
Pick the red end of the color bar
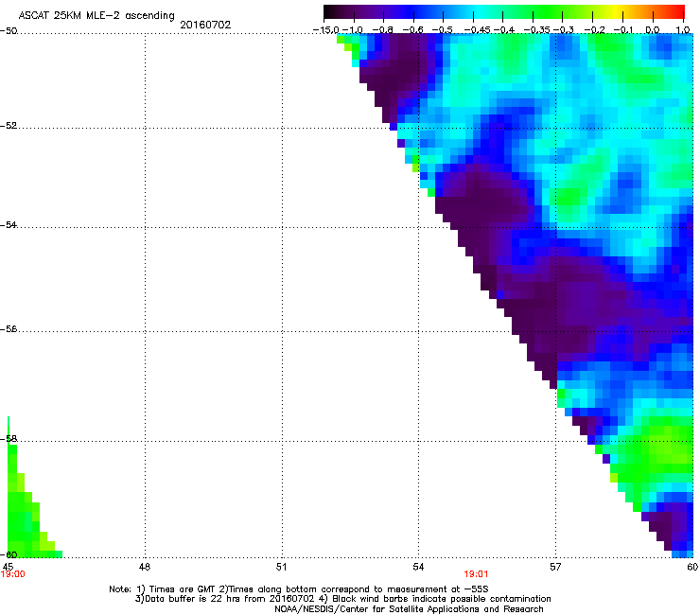pos(676,11)
